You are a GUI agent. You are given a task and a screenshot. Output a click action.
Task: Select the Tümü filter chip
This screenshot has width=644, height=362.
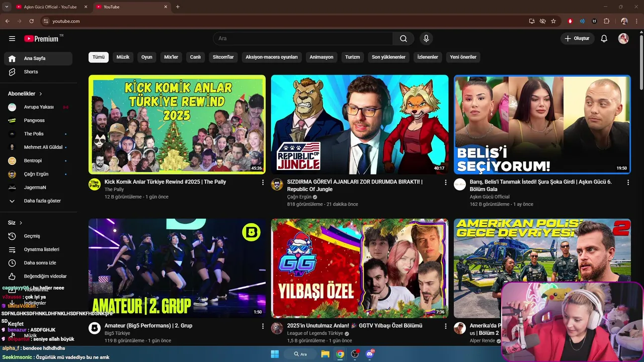point(99,57)
